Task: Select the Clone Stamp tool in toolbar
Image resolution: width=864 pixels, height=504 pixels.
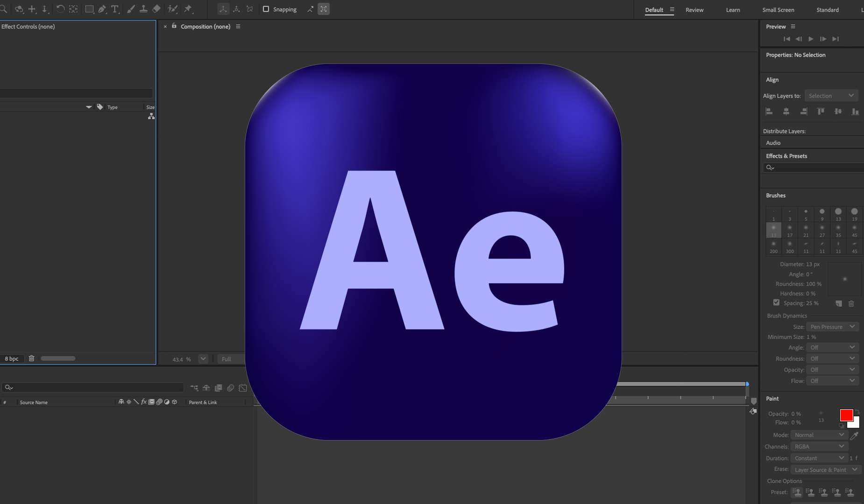Action: pos(143,9)
